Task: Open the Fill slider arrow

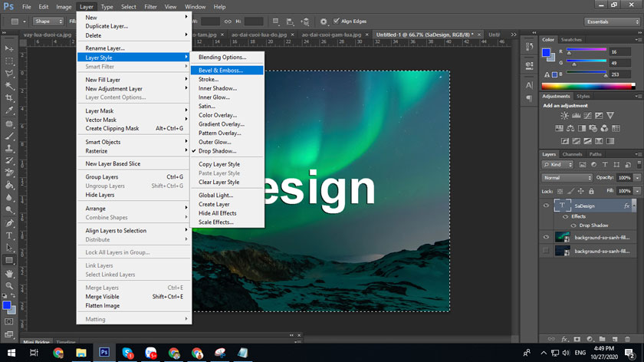Action: coord(637,191)
